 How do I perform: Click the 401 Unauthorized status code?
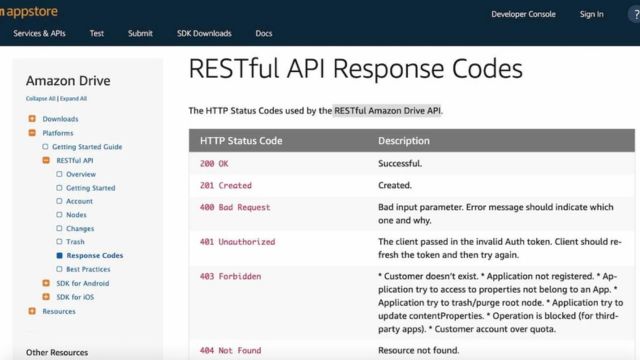click(237, 242)
